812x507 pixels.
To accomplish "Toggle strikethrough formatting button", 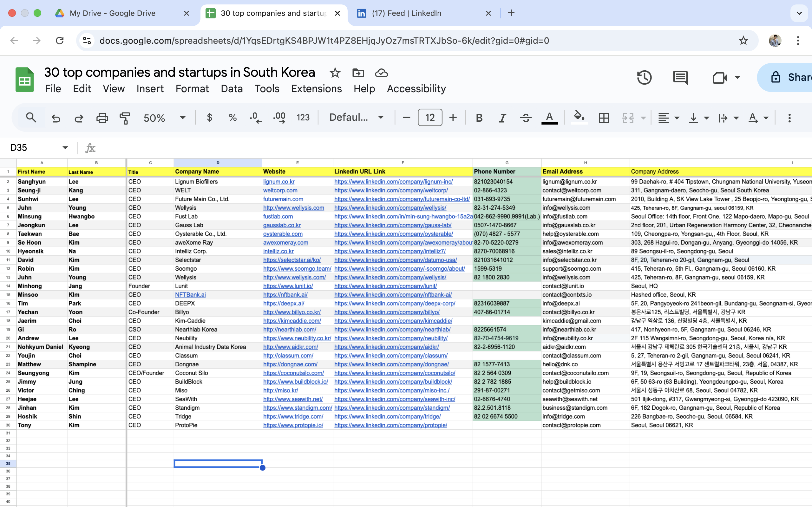I will click(x=526, y=118).
